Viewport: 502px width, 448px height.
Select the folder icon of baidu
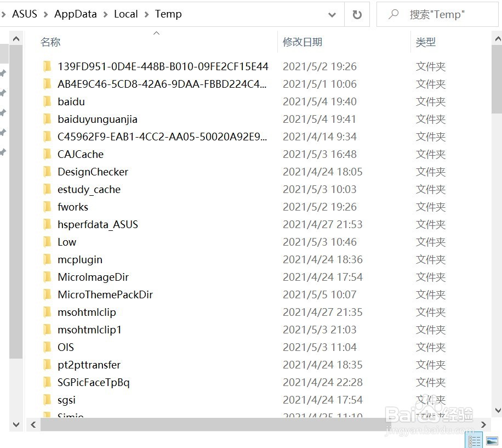tap(47, 101)
